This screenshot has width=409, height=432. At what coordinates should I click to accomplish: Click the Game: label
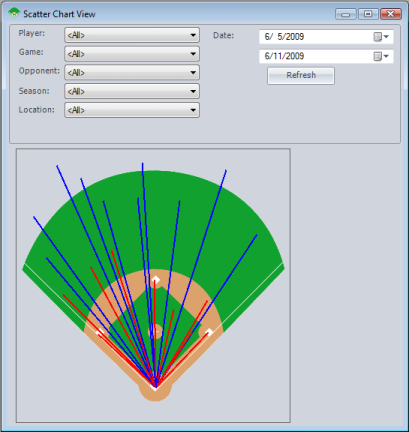tap(31, 52)
